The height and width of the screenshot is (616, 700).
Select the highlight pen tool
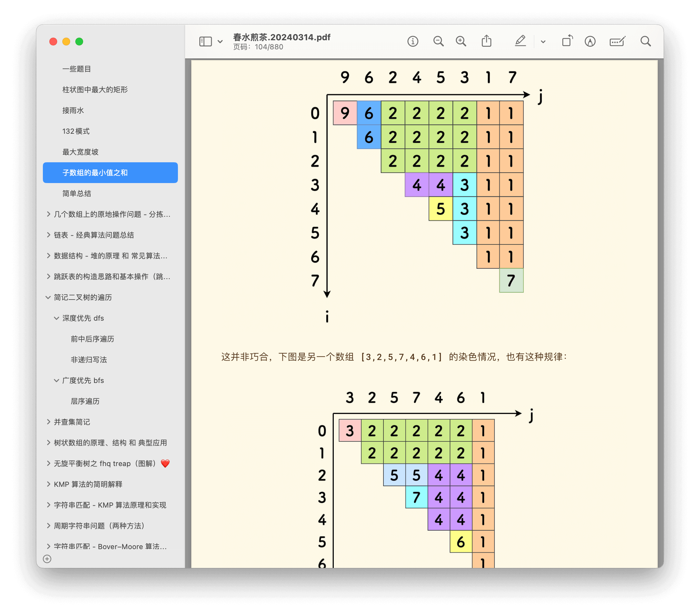pyautogui.click(x=520, y=42)
